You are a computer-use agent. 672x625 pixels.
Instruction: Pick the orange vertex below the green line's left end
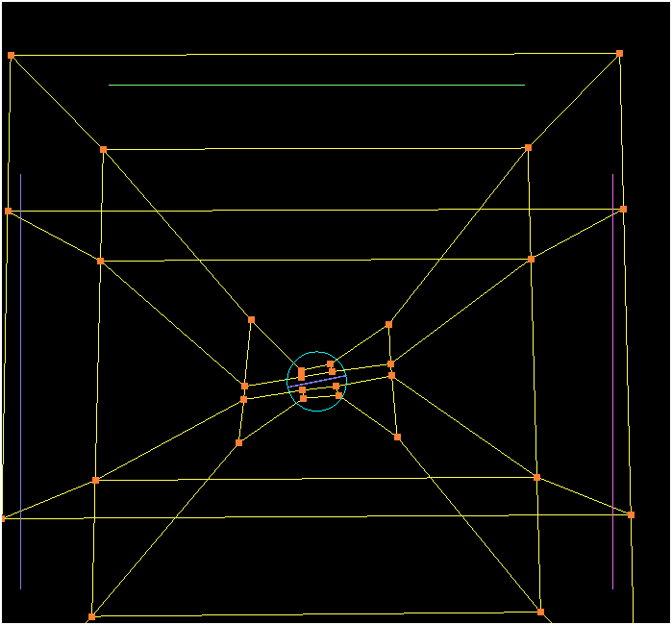click(x=103, y=149)
